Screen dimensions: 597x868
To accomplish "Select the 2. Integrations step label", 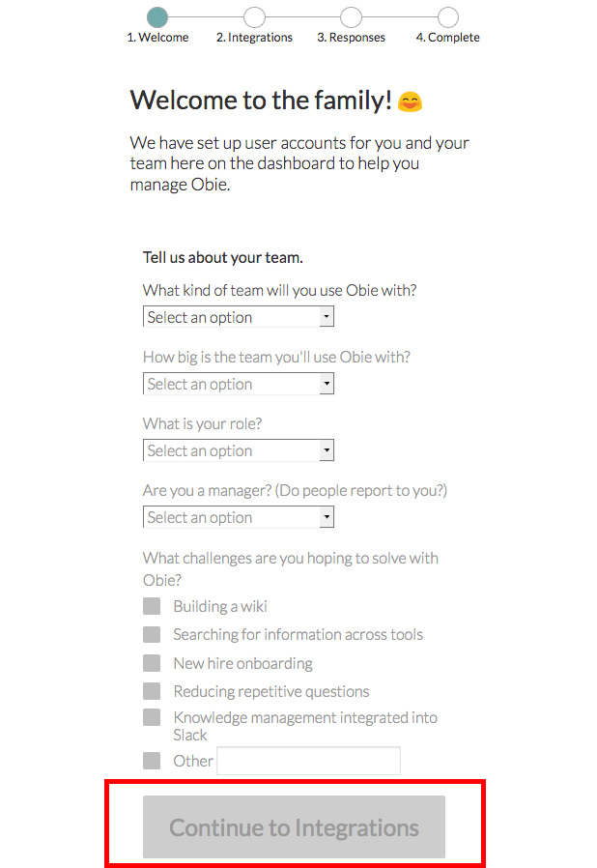I will [x=254, y=38].
